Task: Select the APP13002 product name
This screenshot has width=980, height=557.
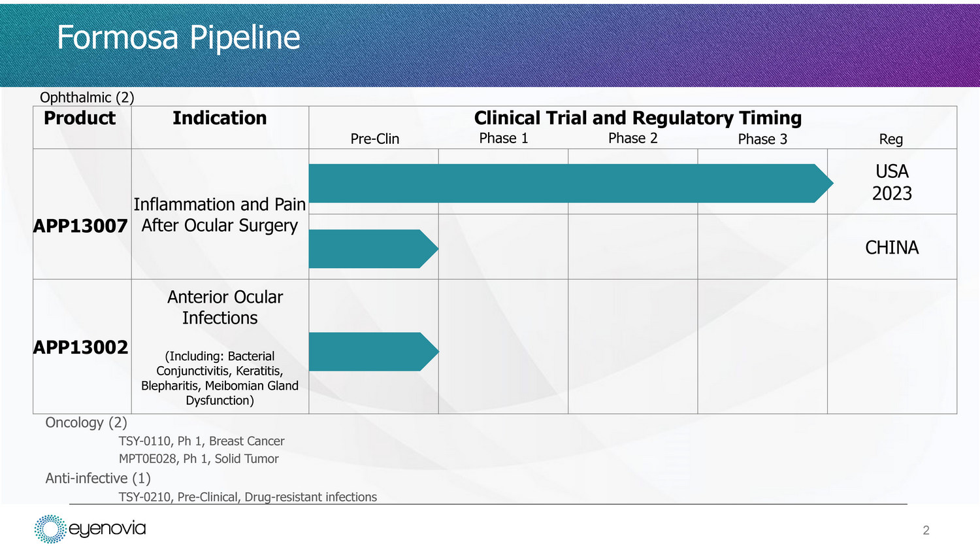Action: 80,347
